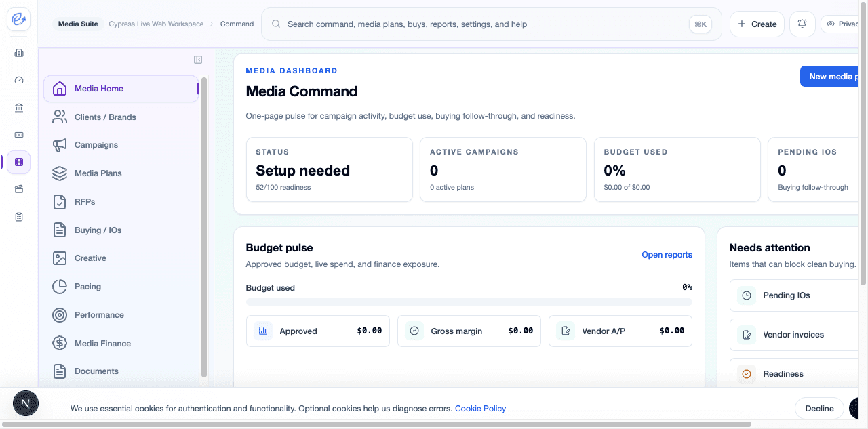Open notifications with the bell icon
This screenshot has width=868, height=429.
[x=802, y=24]
